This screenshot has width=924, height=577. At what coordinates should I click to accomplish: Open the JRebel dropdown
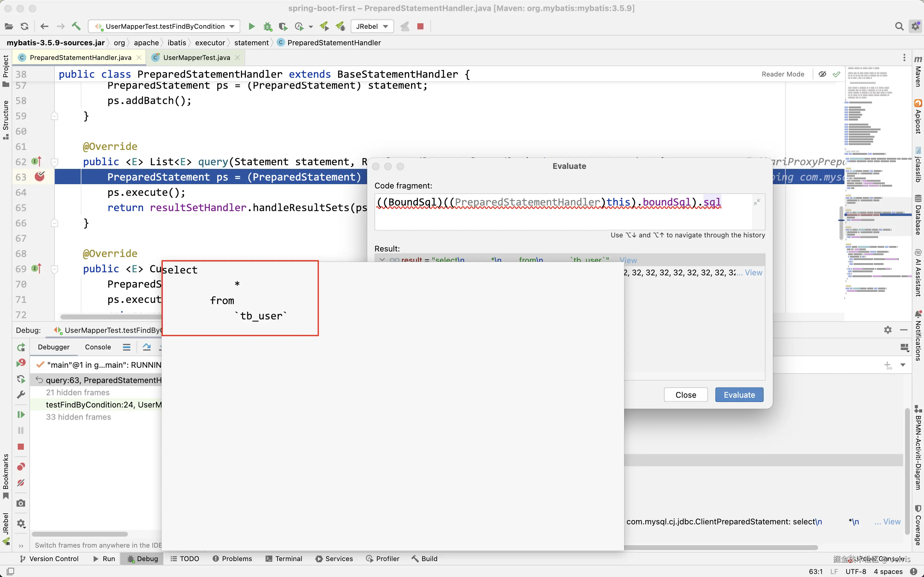click(x=372, y=26)
